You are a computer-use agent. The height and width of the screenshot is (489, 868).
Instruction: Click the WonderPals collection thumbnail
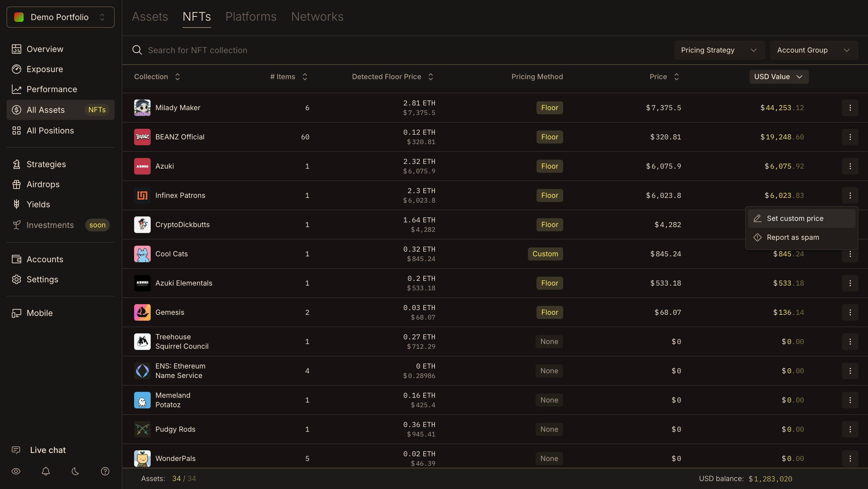tap(142, 459)
